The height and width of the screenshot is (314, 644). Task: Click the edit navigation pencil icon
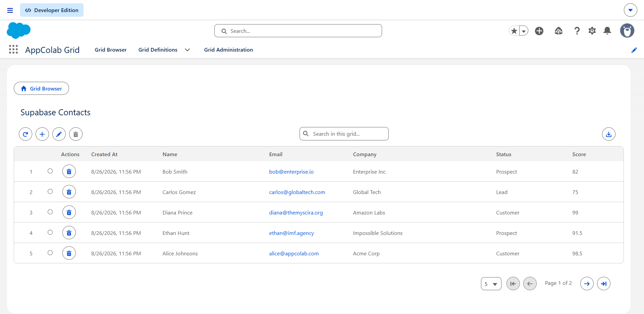click(634, 50)
